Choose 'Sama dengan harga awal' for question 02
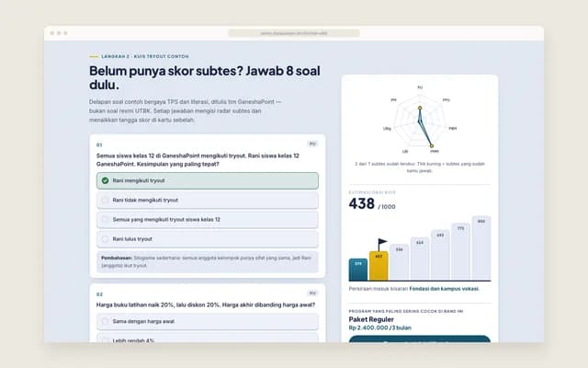This screenshot has height=368, width=588. coord(208,321)
